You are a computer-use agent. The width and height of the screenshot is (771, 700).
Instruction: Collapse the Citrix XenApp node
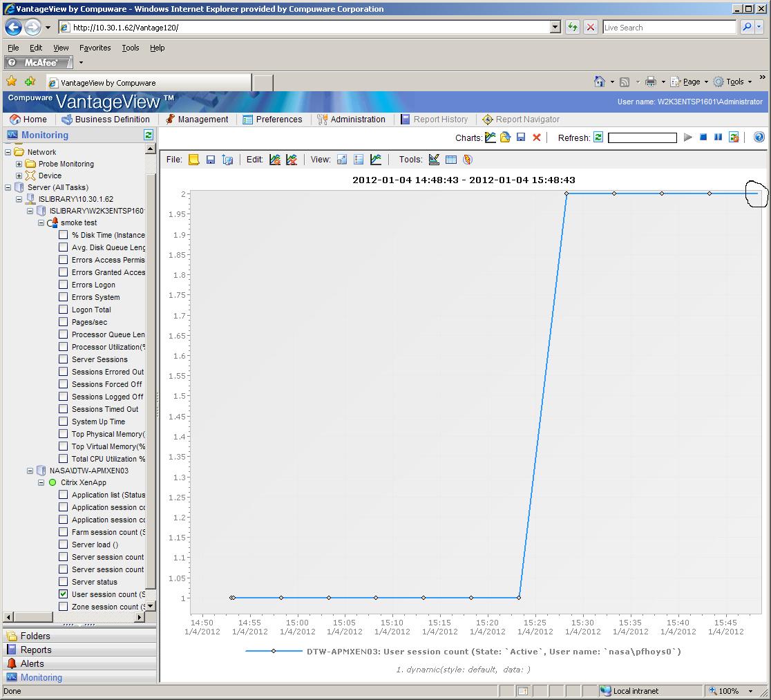41,482
